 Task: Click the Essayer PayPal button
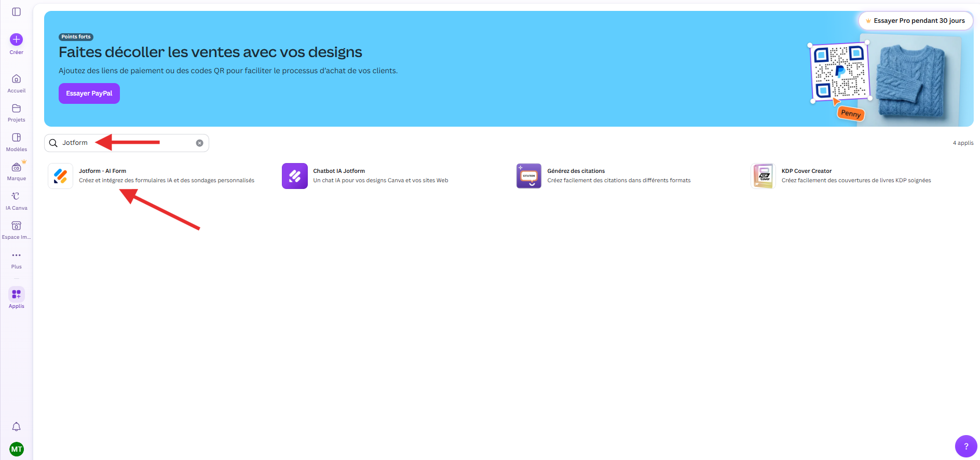point(89,93)
